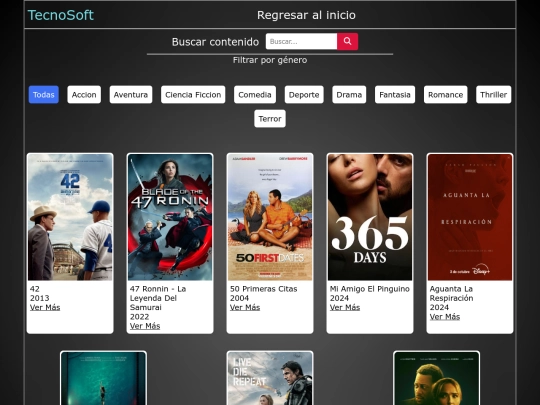Image resolution: width=540 pixels, height=405 pixels.
Task: Open Blade of the 47 Ronin poster
Action: coord(170,217)
